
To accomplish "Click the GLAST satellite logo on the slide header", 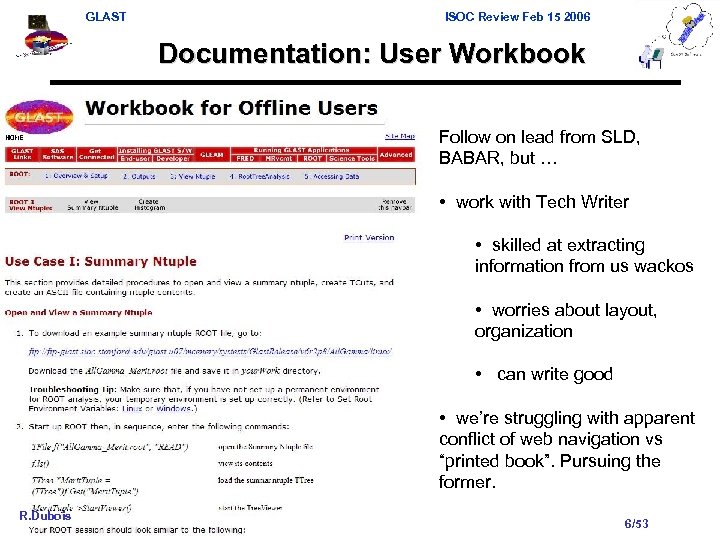I will click(x=45, y=37).
